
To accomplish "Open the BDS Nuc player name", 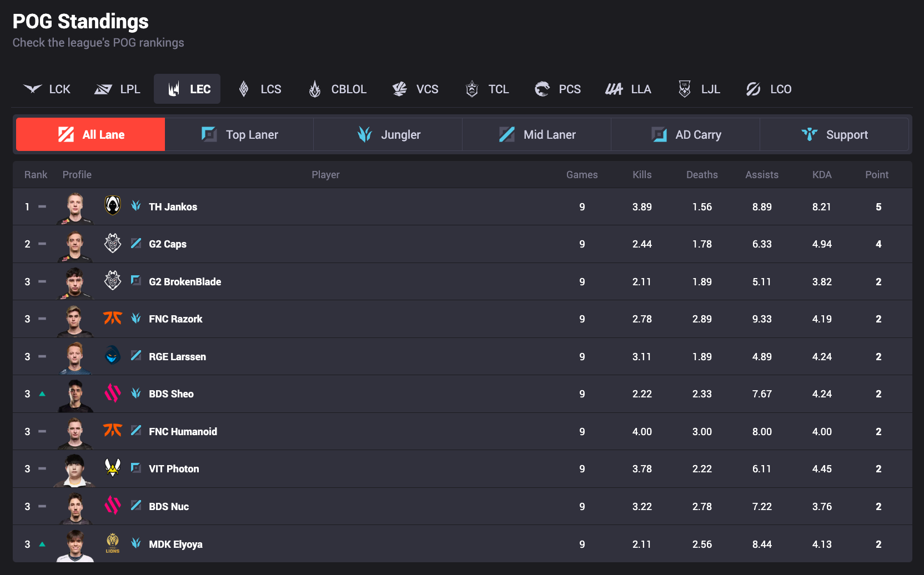I will 169,506.
